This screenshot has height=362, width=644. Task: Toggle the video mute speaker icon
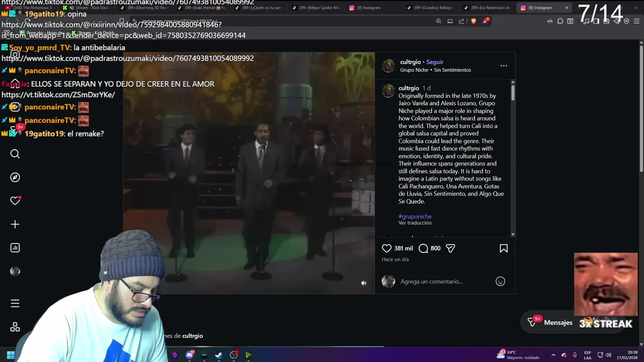pyautogui.click(x=364, y=283)
